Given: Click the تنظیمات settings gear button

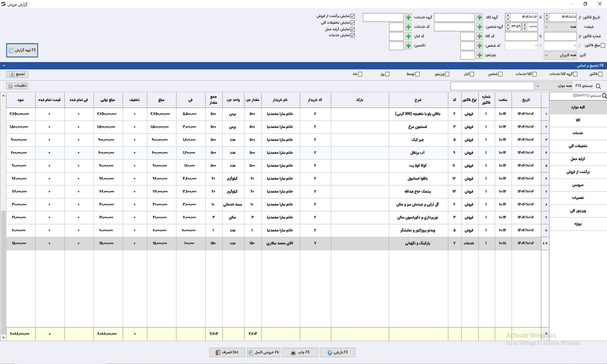Looking at the screenshot, I should click(18, 86).
